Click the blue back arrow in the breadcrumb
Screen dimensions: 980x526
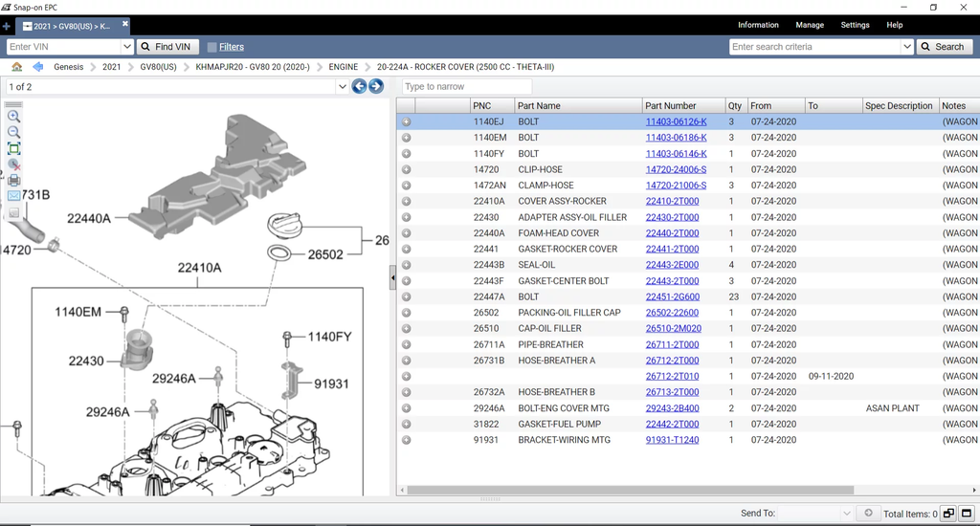tap(37, 67)
